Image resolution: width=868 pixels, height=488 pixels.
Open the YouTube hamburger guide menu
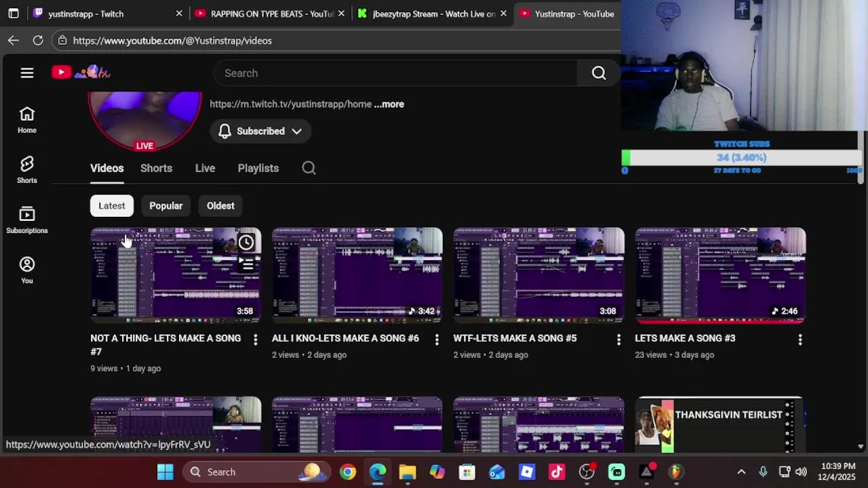click(27, 73)
